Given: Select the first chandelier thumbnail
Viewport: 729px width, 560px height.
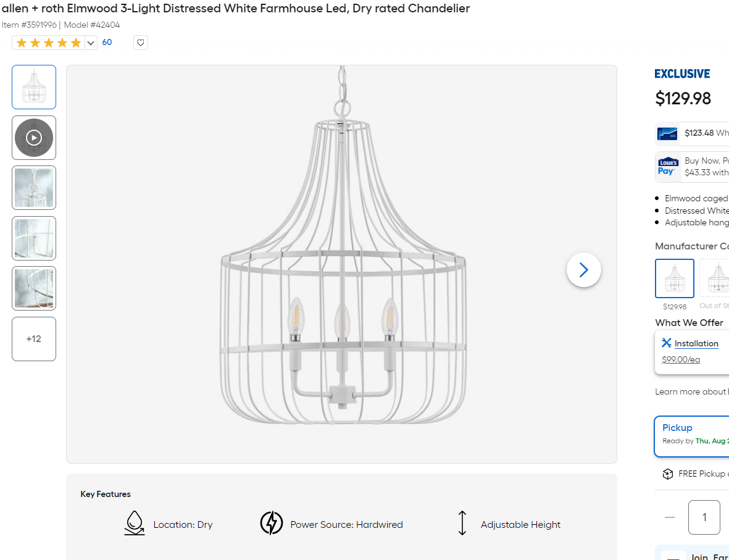Looking at the screenshot, I should 33,86.
